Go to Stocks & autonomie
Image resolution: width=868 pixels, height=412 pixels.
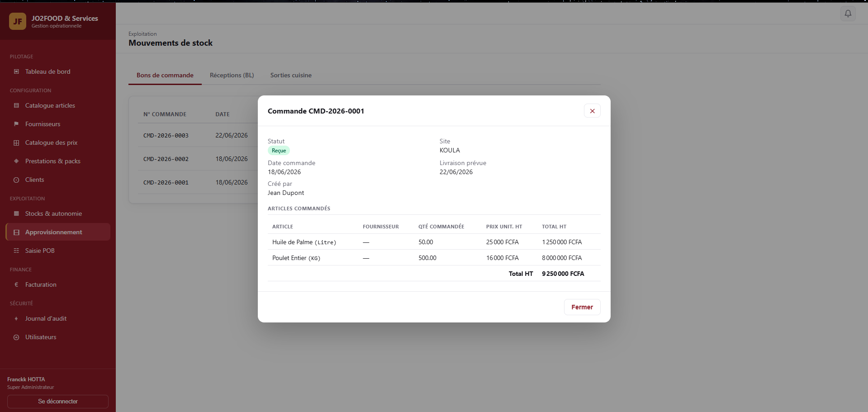[58, 213]
